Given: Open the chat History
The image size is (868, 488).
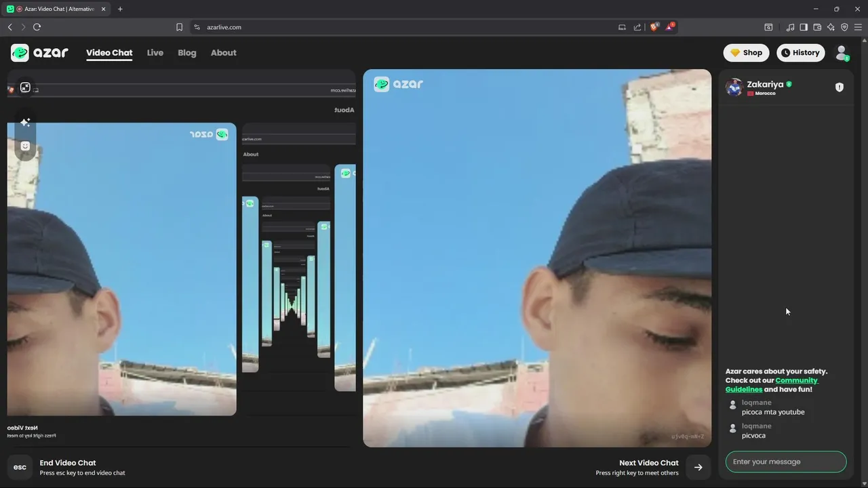Looking at the screenshot, I should 800,53.
